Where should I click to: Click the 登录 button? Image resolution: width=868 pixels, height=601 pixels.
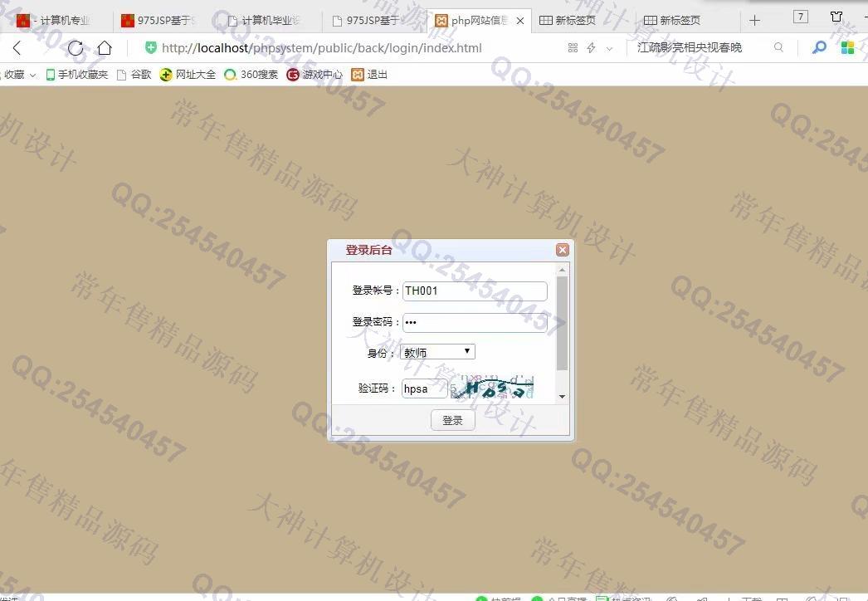[x=453, y=420]
